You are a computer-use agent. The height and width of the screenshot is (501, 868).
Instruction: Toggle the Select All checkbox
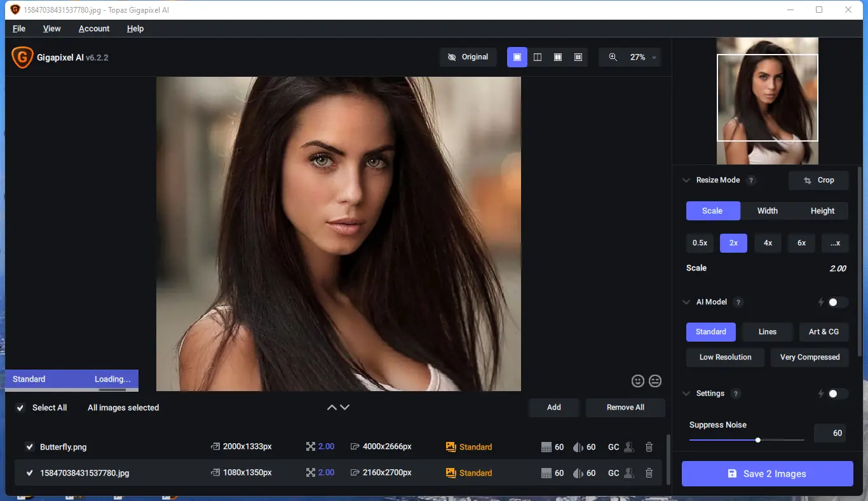click(x=20, y=408)
